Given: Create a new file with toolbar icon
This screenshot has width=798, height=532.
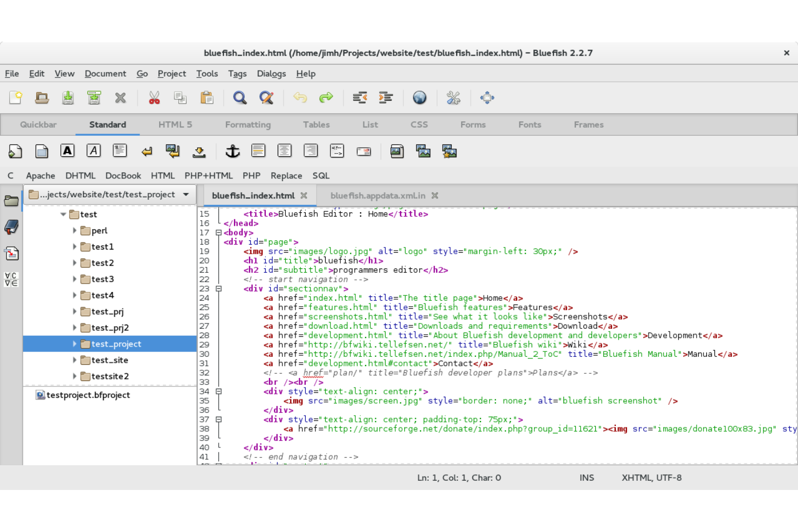Looking at the screenshot, I should (x=16, y=98).
